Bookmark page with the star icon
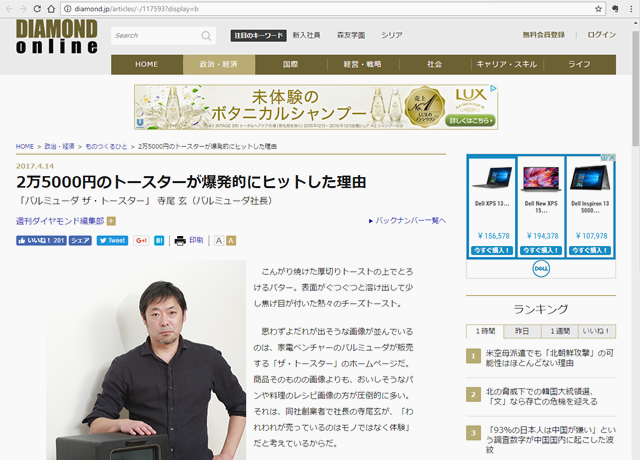 [x=599, y=9]
